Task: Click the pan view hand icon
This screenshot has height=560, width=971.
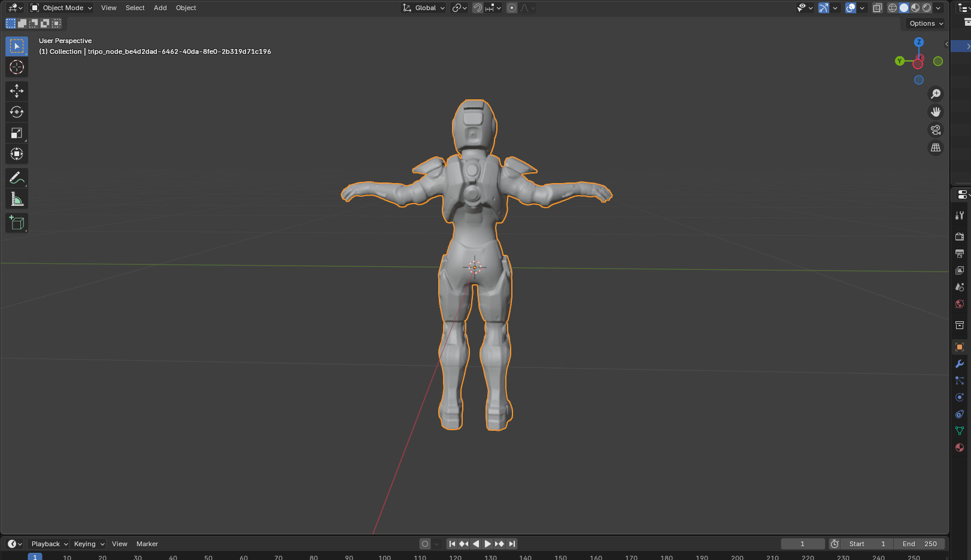Action: (936, 112)
